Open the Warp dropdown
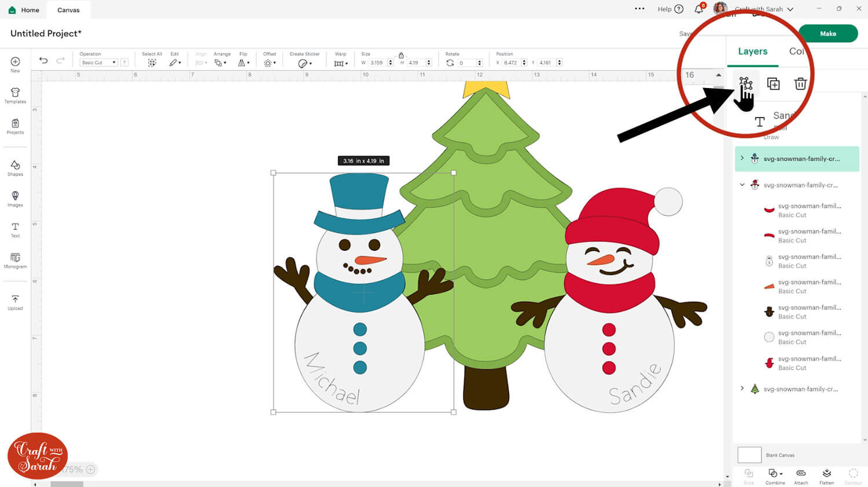This screenshot has height=487, width=868. point(341,63)
